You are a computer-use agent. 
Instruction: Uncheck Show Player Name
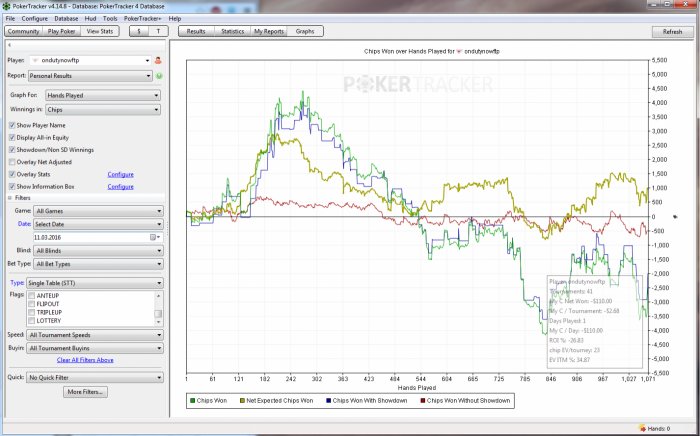click(11, 125)
